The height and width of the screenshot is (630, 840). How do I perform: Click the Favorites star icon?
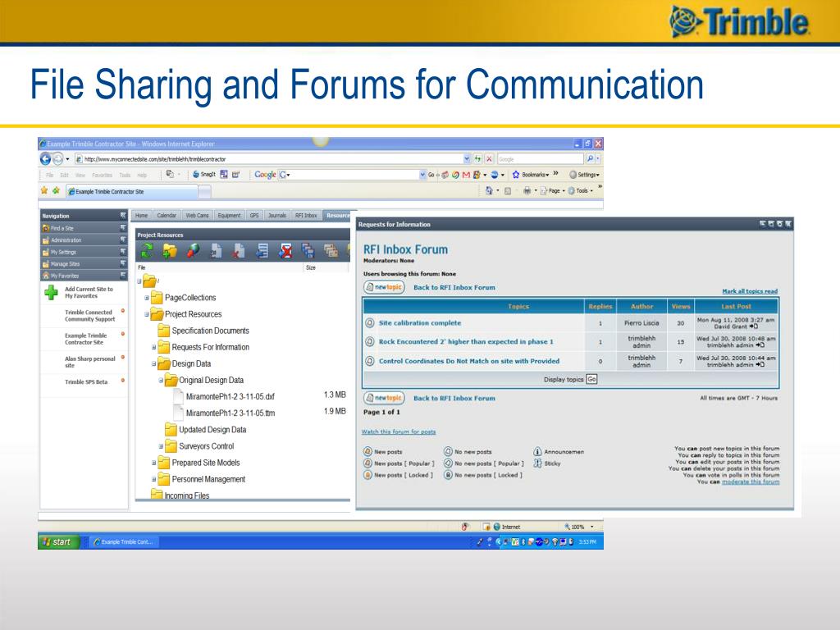(x=44, y=190)
